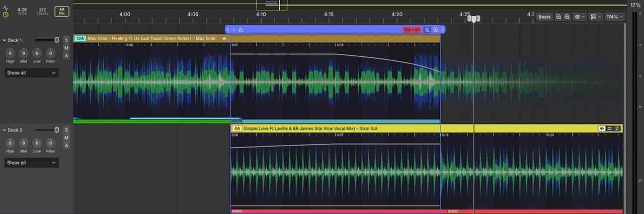Image resolution: width=644 pixels, height=214 pixels.
Task: Open the track layout view dropdown
Action: pos(596,17)
